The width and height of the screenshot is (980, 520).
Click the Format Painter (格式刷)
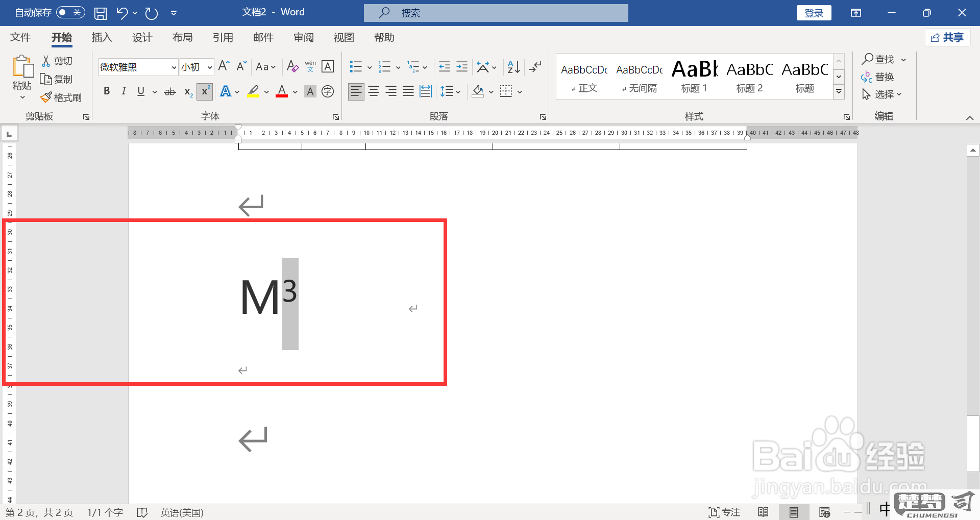tap(61, 97)
